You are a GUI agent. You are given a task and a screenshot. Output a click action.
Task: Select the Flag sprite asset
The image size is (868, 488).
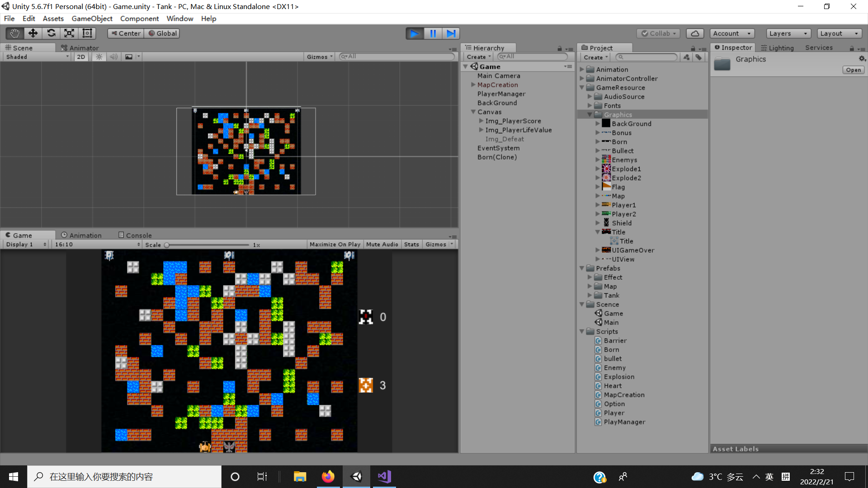tap(618, 187)
